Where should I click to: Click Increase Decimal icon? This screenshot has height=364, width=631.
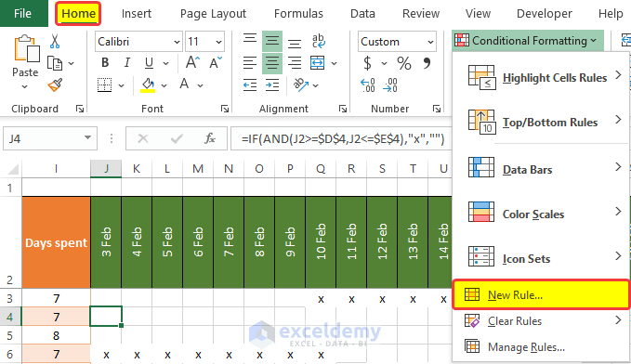click(x=368, y=84)
